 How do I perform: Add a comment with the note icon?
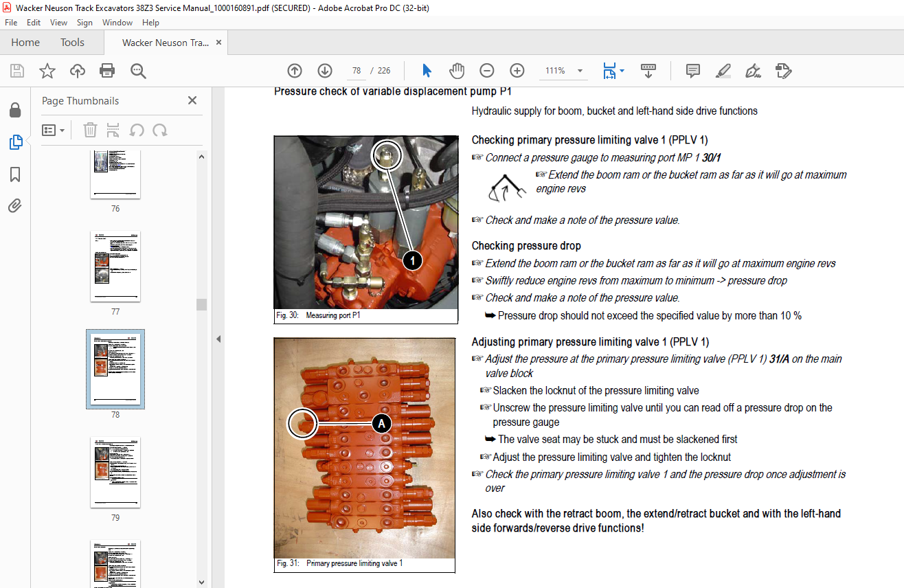click(x=693, y=71)
